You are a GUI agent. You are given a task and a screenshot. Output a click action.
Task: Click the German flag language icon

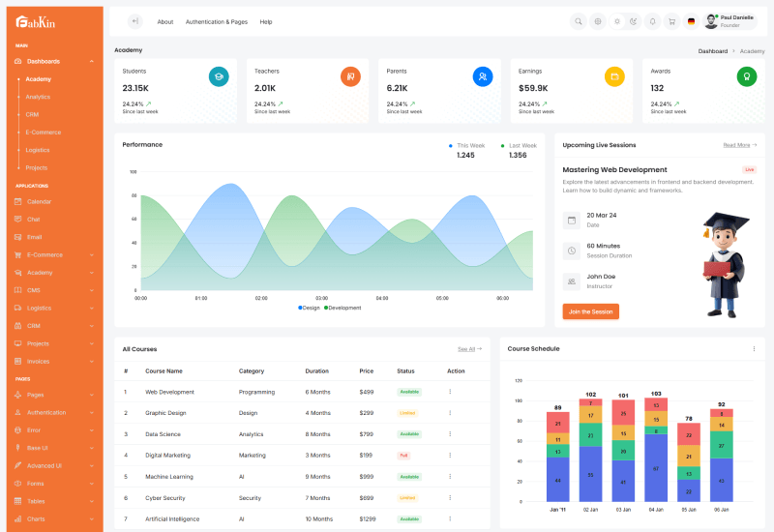tap(691, 21)
